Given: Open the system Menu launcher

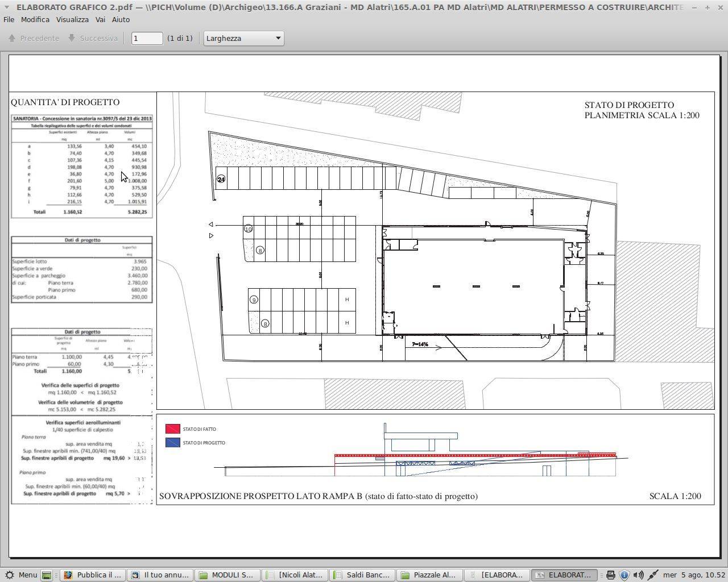Looking at the screenshot, I should tap(20, 575).
